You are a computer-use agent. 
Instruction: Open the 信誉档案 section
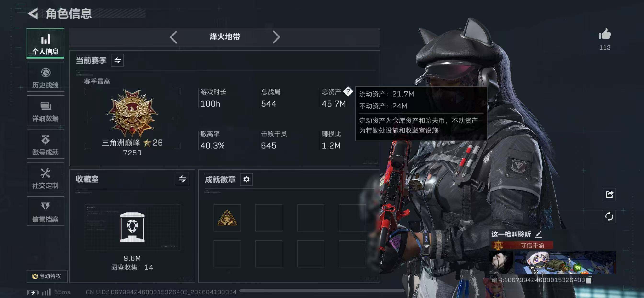point(46,211)
